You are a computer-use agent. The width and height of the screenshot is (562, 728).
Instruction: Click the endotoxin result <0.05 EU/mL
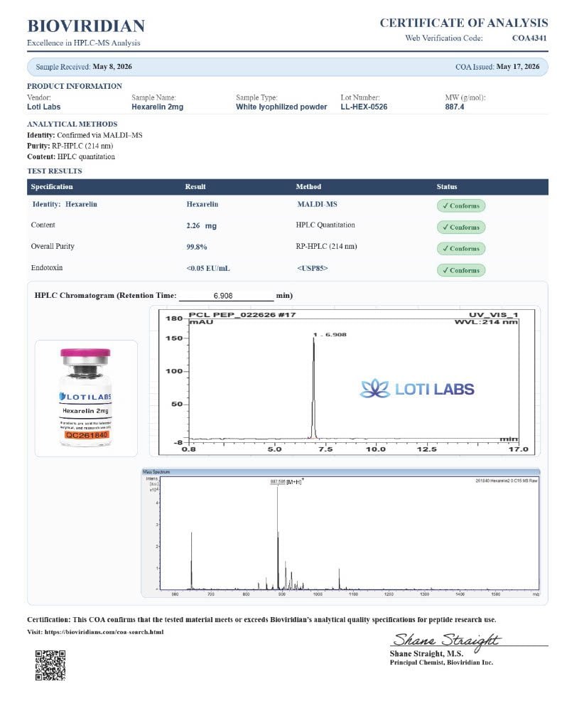click(208, 268)
